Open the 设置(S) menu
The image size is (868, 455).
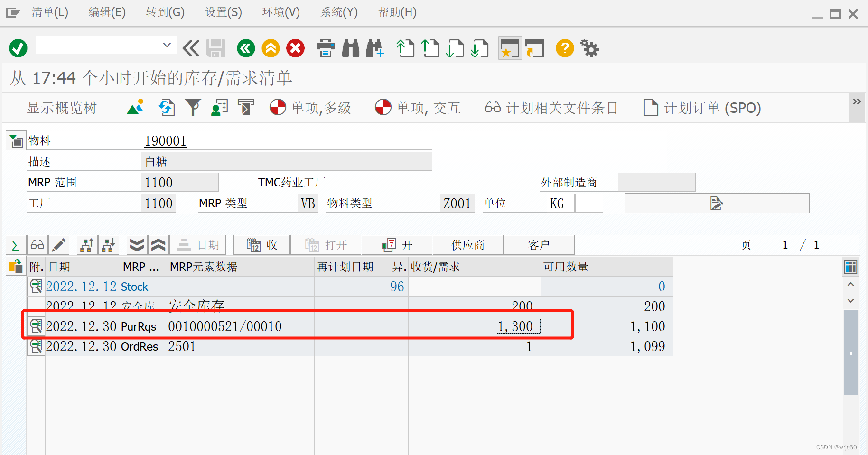tap(224, 12)
